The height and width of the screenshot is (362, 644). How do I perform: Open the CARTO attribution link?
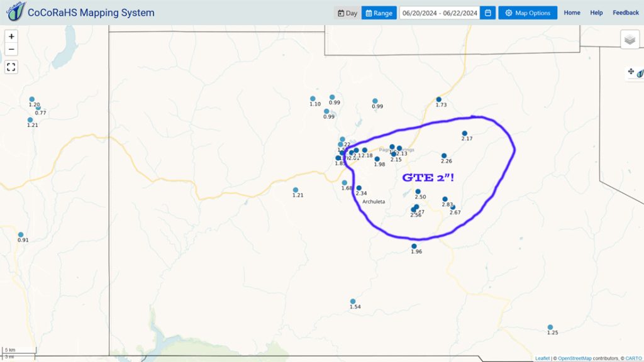point(633,358)
